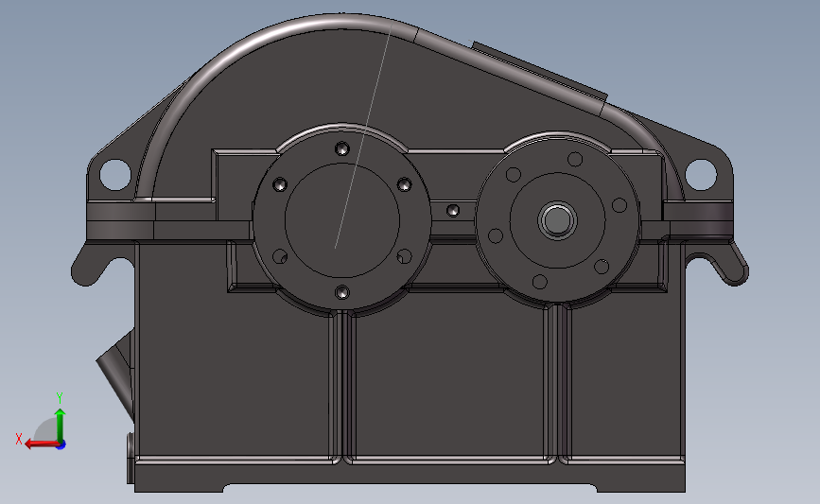Click the blue Z axis dot of the triad
This screenshot has height=504, width=820.
(61, 445)
